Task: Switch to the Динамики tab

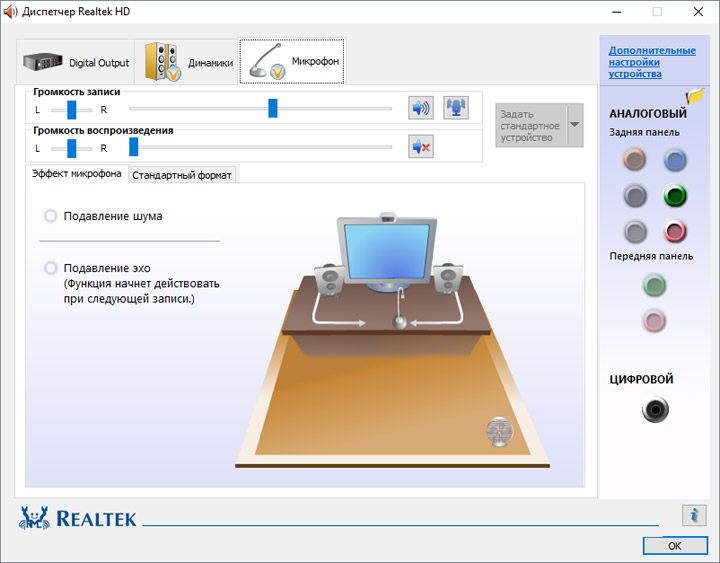Action: 186,62
